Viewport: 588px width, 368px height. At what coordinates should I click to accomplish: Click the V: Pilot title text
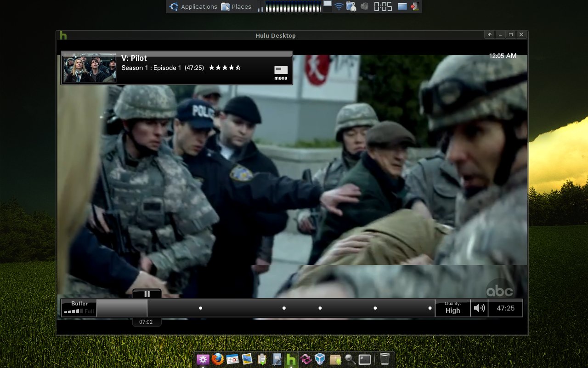pyautogui.click(x=134, y=58)
